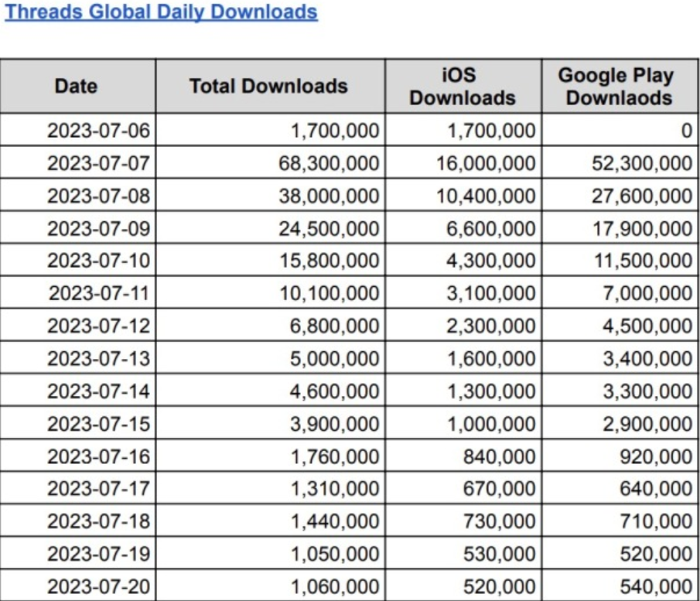Select the Total Downloads column header
The height and width of the screenshot is (601, 700).
coord(271,86)
